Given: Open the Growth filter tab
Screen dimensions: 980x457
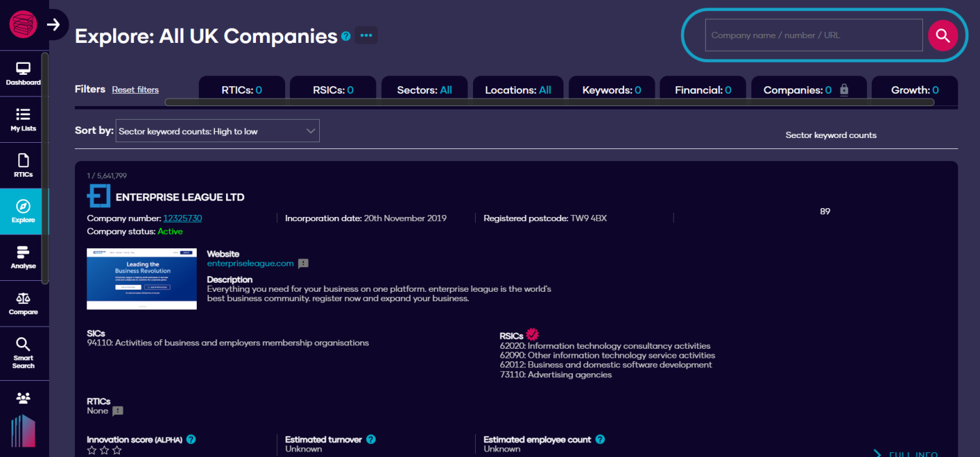Looking at the screenshot, I should pyautogui.click(x=915, y=90).
